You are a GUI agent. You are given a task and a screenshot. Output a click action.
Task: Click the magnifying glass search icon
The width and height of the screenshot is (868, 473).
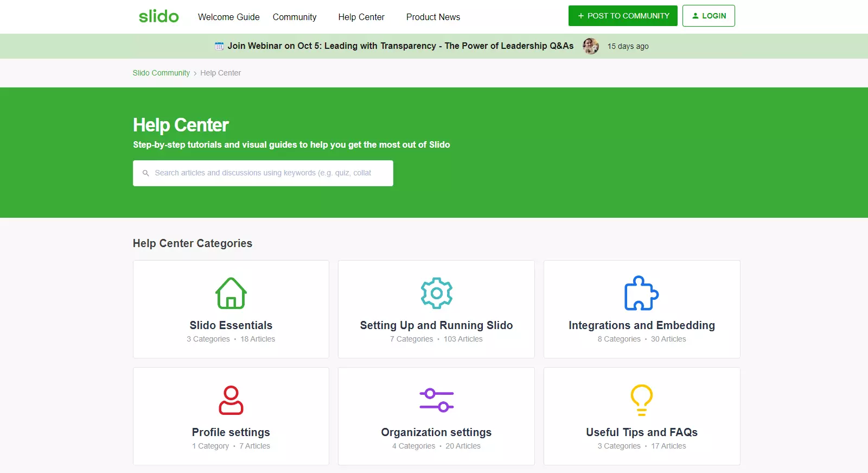pos(145,173)
